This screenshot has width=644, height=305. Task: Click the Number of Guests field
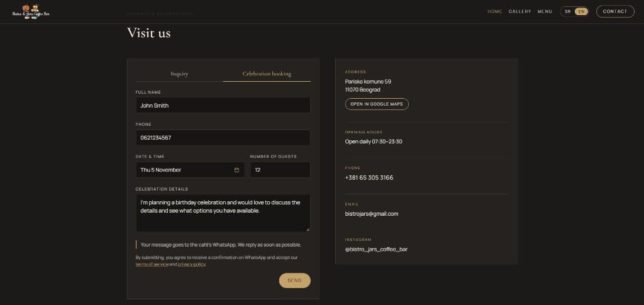point(280,170)
